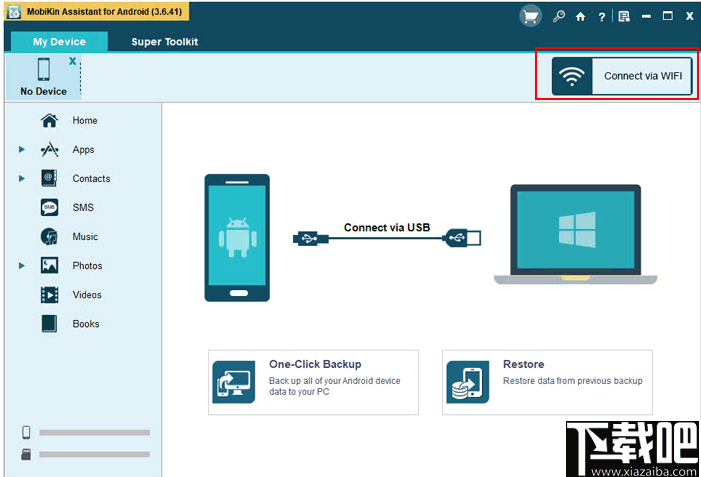Click the SMS speech bubble icon
Screen dimensions: 701x477
point(49,207)
